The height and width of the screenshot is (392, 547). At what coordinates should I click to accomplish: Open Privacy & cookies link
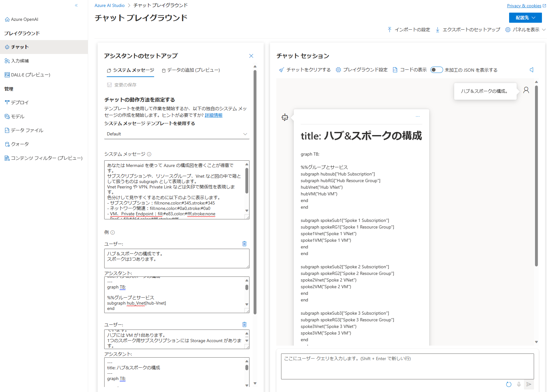click(526, 6)
